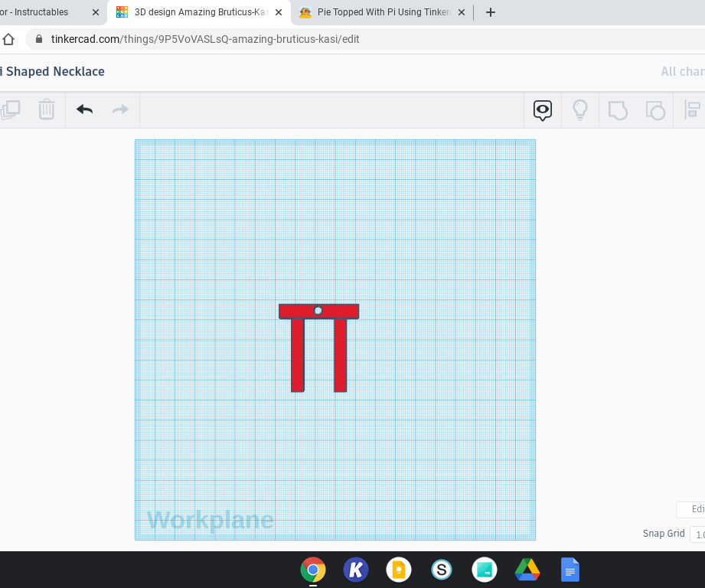Show all hidden objects with the lightbulb icon
The height and width of the screenshot is (588, 705).
(x=579, y=109)
